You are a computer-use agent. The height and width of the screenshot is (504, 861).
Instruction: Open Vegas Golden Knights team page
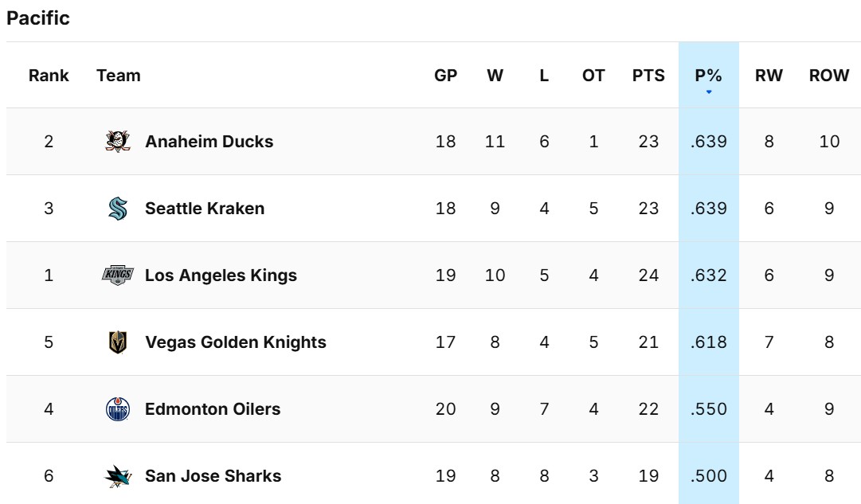(235, 342)
